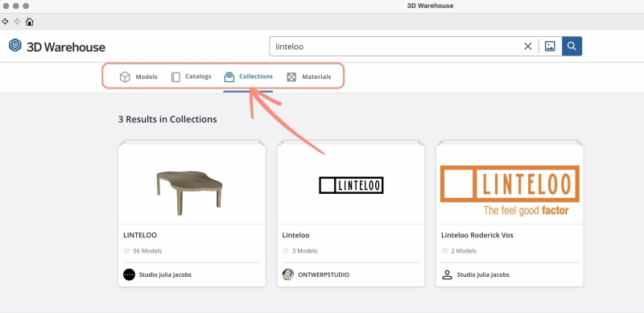This screenshot has height=313, width=644.
Task: Open the Materials tab
Action: [308, 76]
